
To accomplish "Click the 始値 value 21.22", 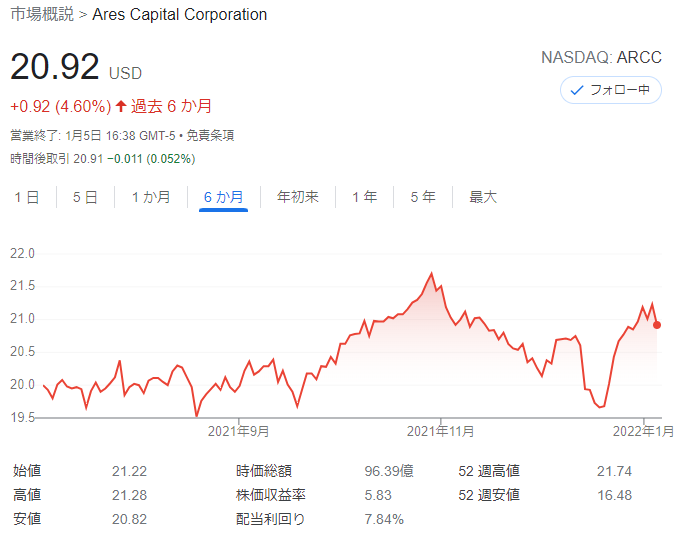I will (129, 471).
